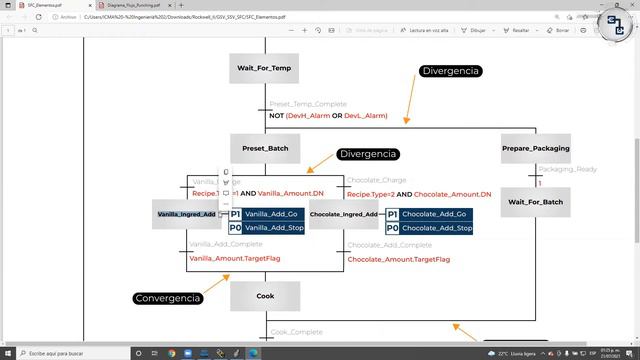Click the Wait_For_Batch step box
The height and width of the screenshot is (360, 640).
(536, 202)
